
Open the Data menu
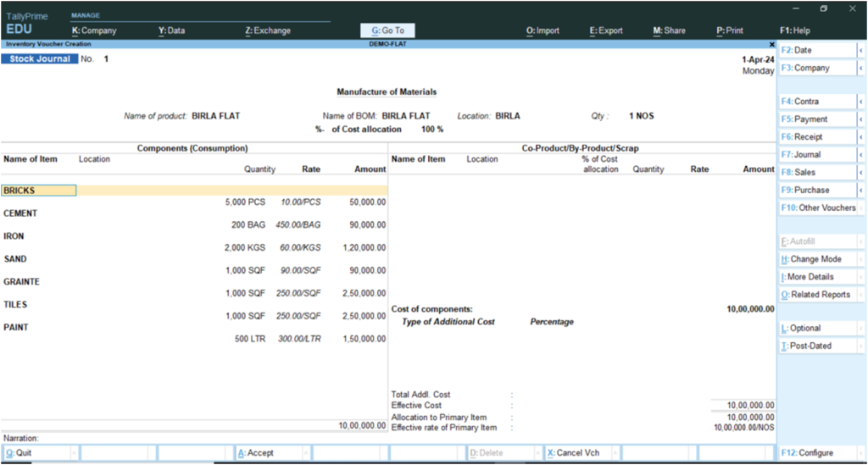pyautogui.click(x=171, y=30)
